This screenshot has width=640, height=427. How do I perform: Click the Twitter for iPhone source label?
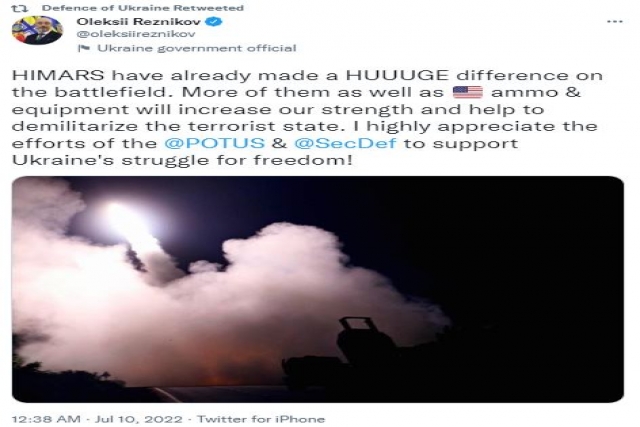(x=261, y=419)
